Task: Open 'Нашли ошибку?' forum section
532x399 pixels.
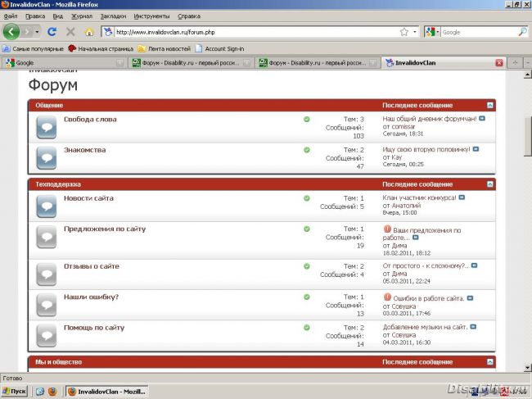Action: coord(91,296)
